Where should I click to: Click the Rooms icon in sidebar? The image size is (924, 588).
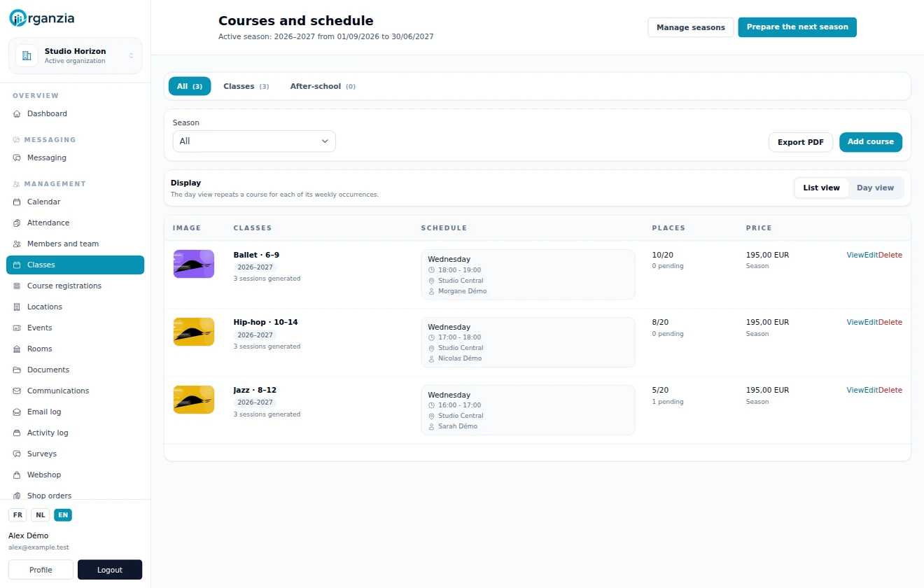(x=17, y=349)
